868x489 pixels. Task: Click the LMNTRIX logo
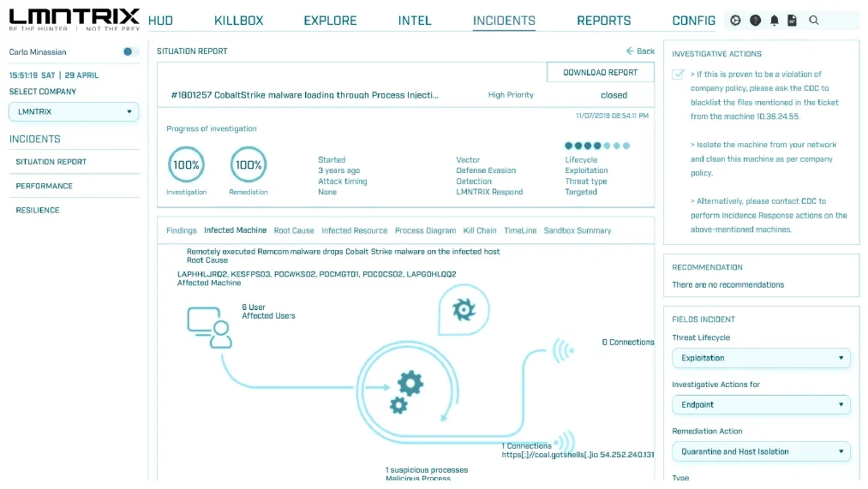click(75, 20)
